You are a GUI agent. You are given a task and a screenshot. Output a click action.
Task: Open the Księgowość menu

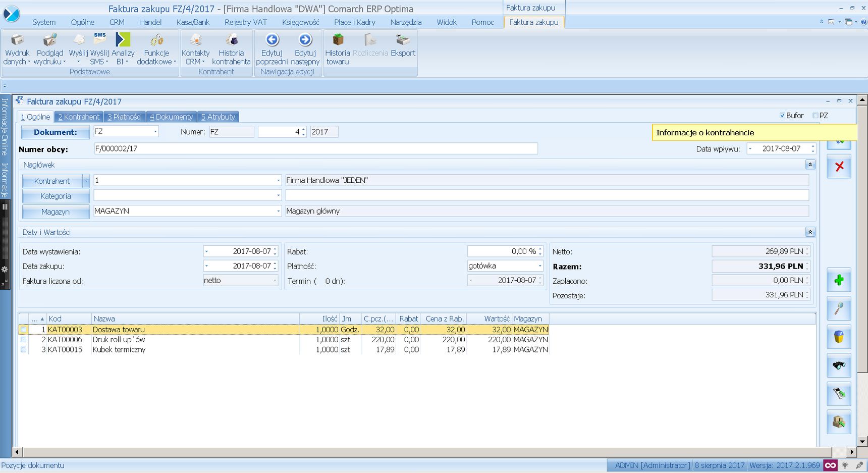coord(300,22)
